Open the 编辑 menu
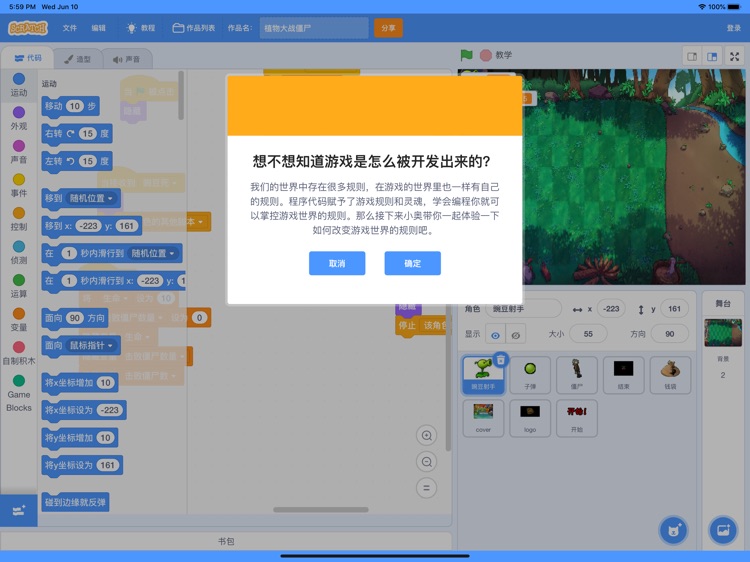Screen dimensions: 750x562 [x=98, y=28]
